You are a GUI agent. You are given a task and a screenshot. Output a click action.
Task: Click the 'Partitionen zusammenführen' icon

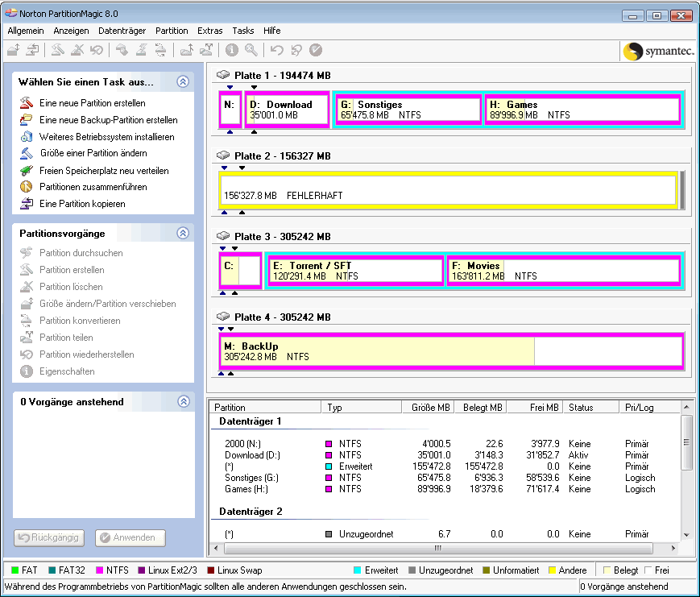(x=26, y=187)
